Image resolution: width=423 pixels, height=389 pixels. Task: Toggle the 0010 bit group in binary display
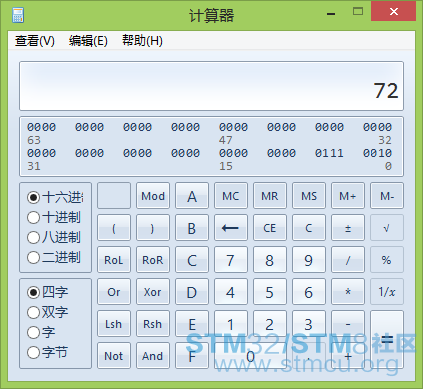[377, 153]
